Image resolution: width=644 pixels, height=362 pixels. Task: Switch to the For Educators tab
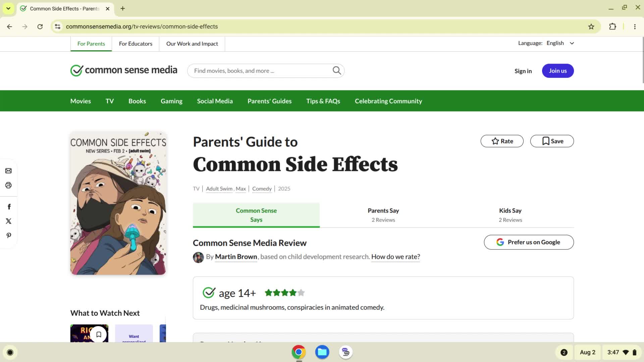[136, 44]
